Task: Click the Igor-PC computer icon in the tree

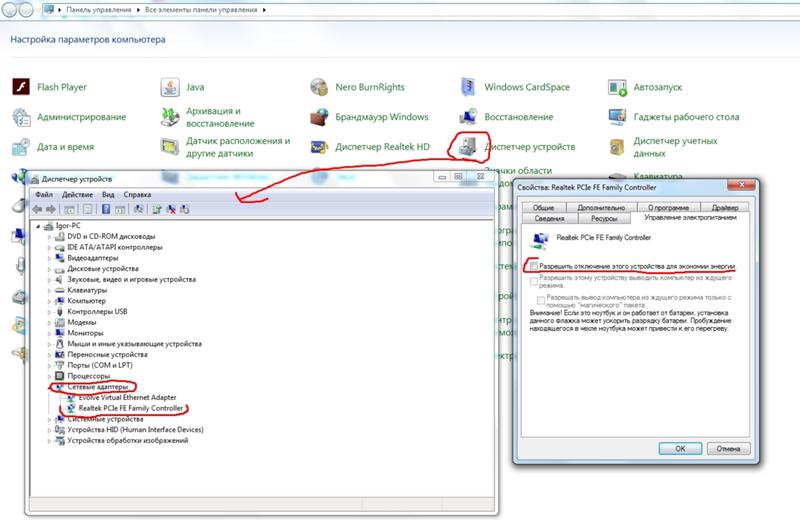Action: click(49, 226)
